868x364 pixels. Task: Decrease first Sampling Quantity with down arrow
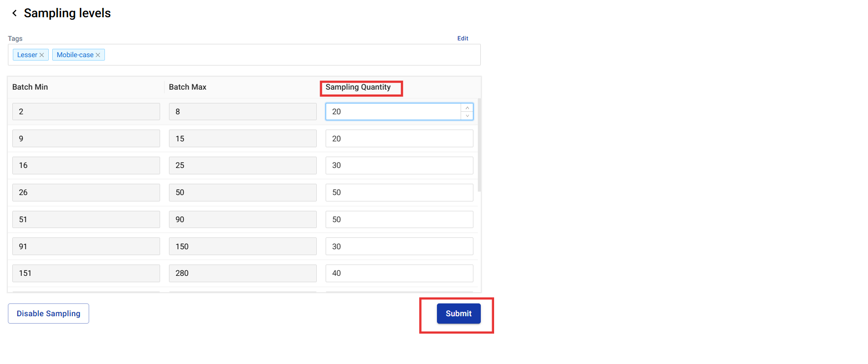(467, 116)
